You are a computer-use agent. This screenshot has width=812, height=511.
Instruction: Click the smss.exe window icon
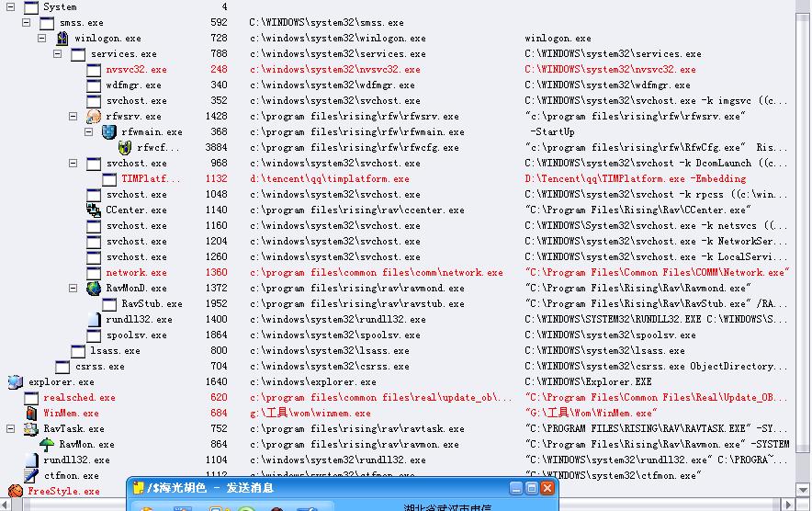click(47, 23)
